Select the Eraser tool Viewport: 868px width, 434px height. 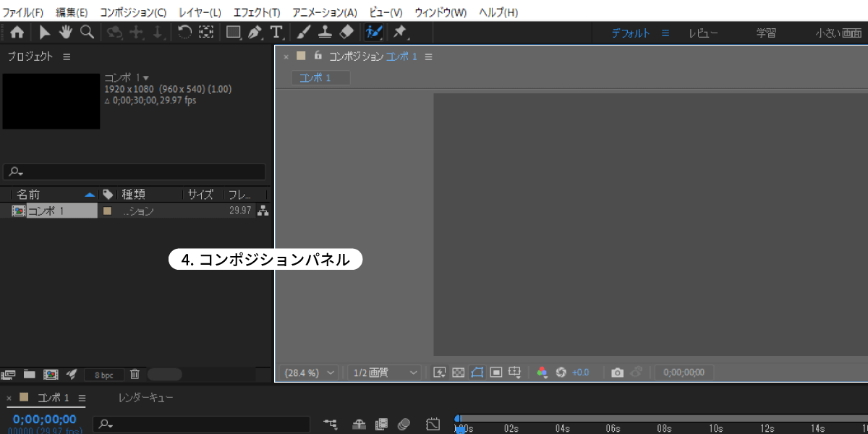point(346,33)
